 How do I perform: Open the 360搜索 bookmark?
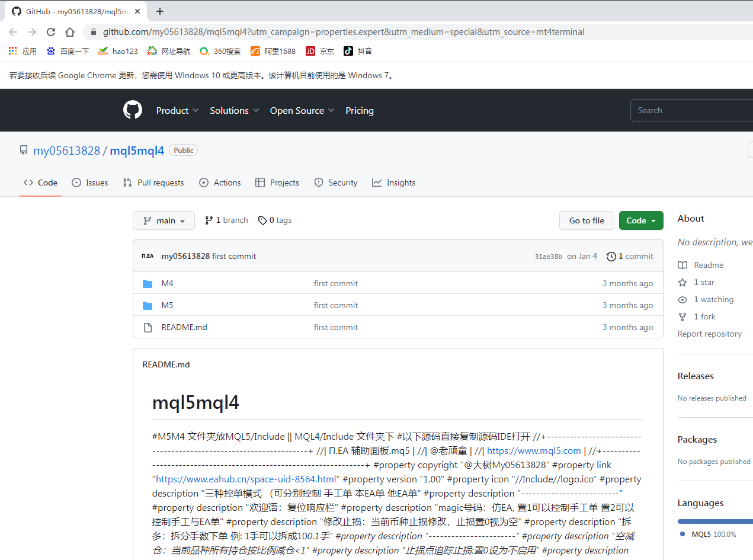point(220,51)
